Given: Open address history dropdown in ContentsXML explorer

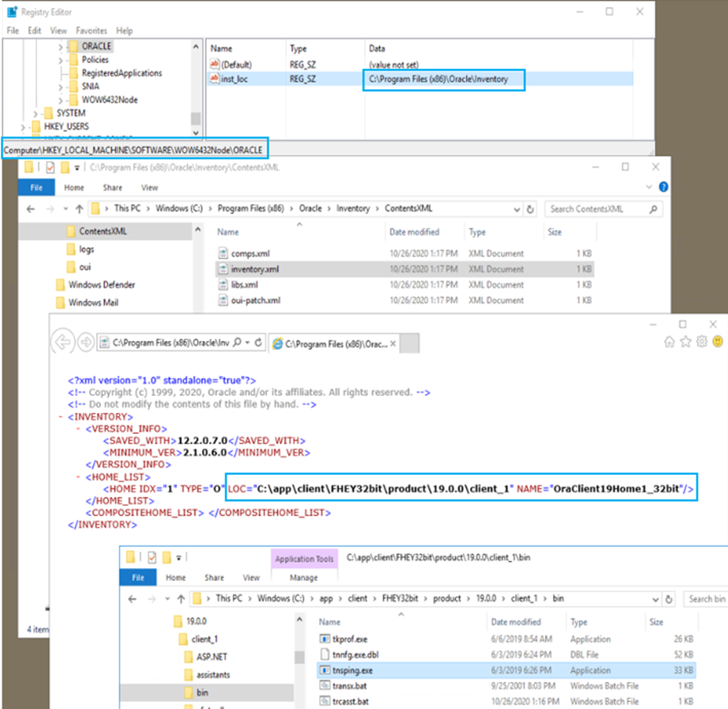Looking at the screenshot, I should 517,209.
